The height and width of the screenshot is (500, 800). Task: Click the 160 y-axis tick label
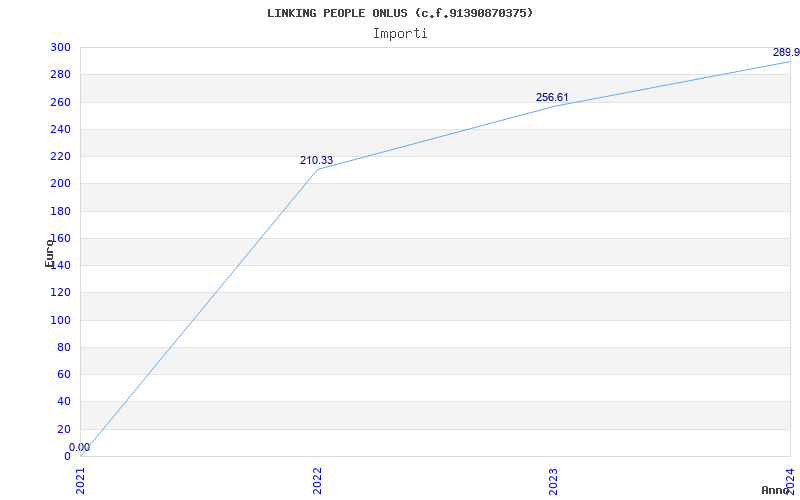(x=60, y=238)
